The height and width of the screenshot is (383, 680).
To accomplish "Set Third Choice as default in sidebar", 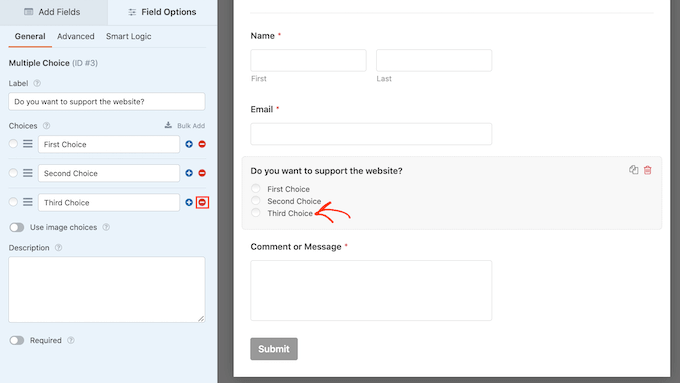I will tap(13, 202).
